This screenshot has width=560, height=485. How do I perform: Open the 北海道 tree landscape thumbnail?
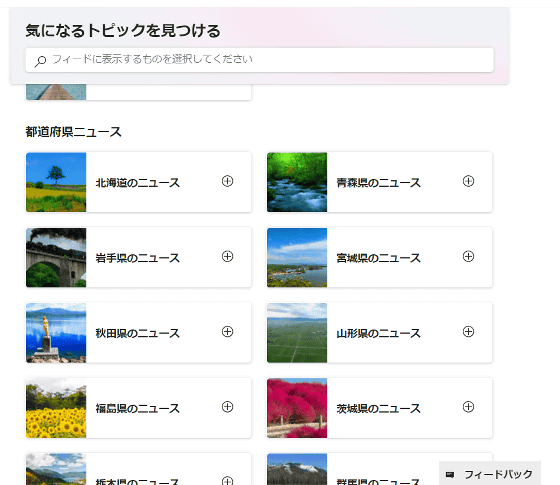[56, 182]
